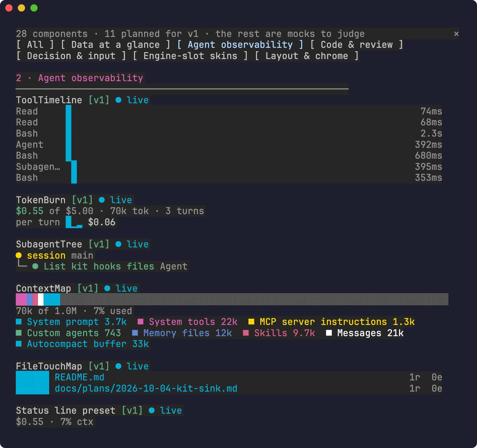The image size is (477, 448).
Task: Click the 2.3s Bash duration value
Action: (x=431, y=133)
